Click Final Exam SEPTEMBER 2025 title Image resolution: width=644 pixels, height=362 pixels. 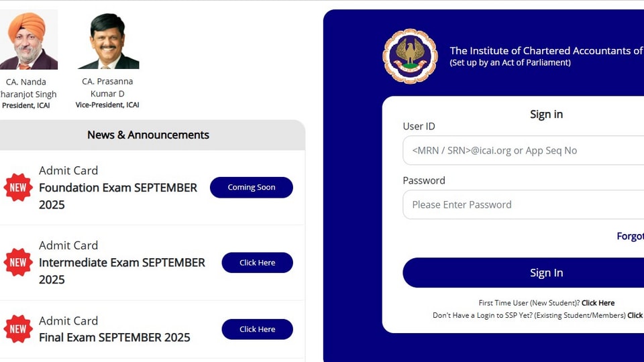[115, 337]
